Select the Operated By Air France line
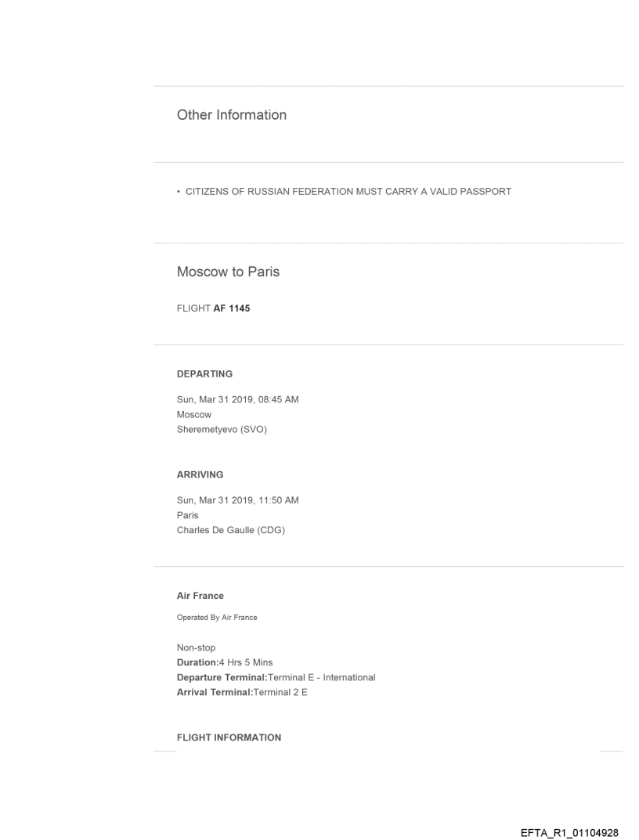The image size is (639, 840). click(217, 618)
